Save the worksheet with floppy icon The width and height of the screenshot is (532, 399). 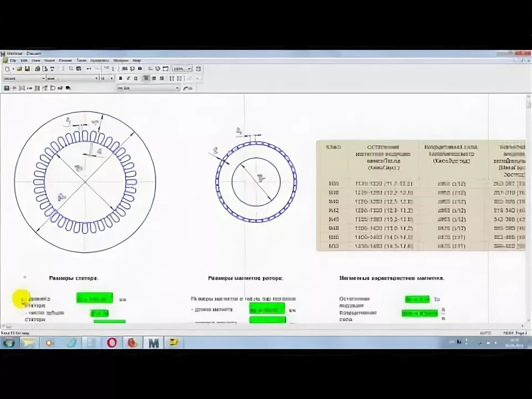click(27, 69)
